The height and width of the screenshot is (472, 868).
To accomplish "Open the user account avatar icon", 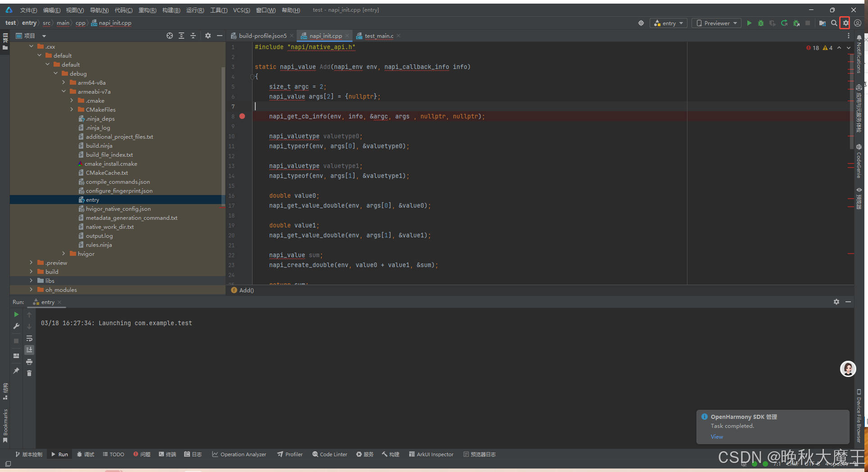I will (858, 23).
